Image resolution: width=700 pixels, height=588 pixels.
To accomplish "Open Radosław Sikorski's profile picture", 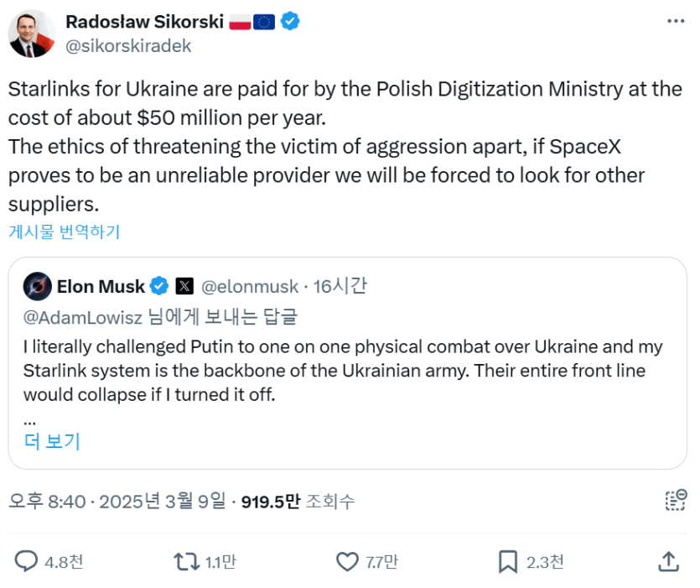I will point(32,34).
